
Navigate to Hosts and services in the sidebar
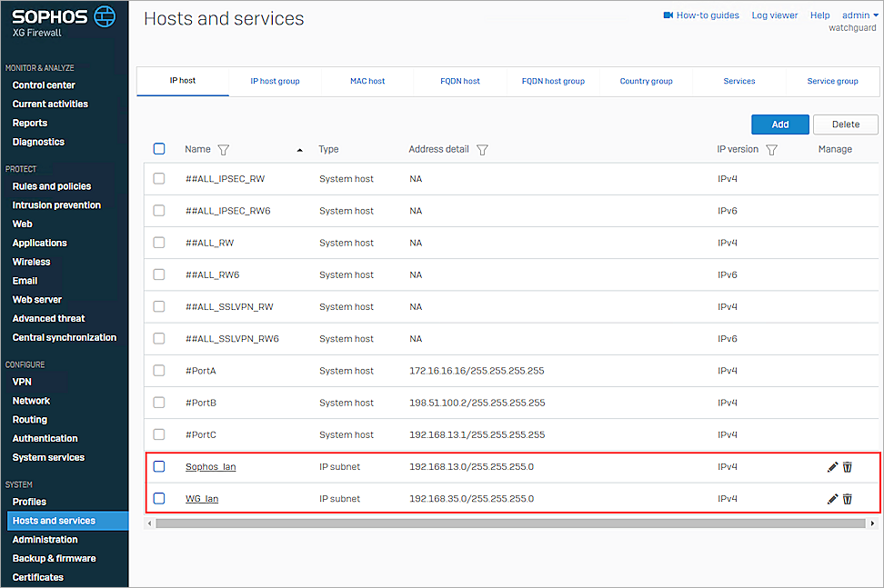point(55,520)
